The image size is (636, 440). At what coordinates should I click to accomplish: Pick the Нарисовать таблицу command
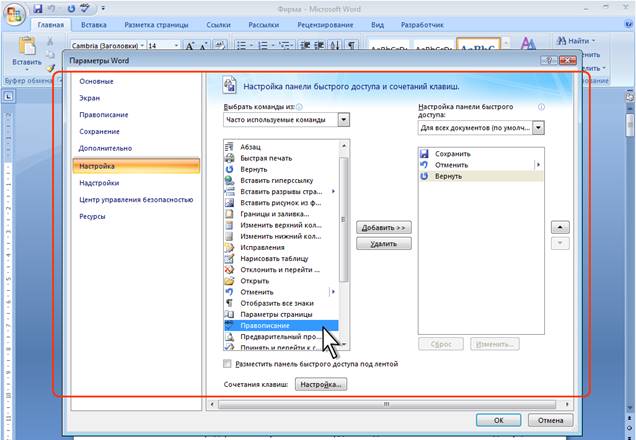pos(273,258)
